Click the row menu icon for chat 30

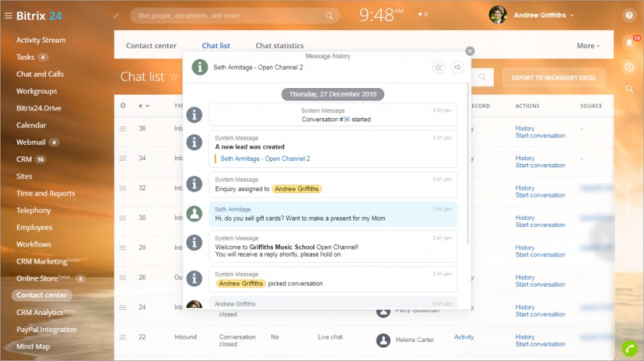click(x=123, y=218)
